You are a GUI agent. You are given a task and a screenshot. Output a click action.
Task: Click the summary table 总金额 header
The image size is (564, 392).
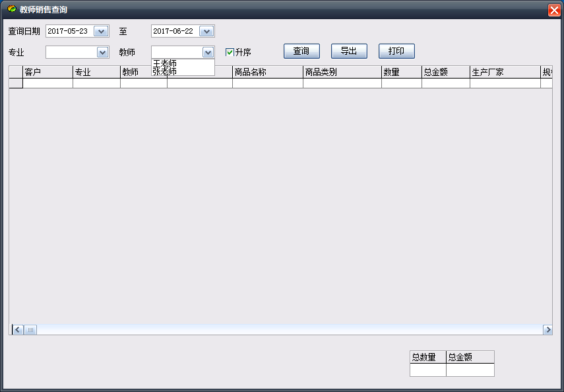coord(470,357)
